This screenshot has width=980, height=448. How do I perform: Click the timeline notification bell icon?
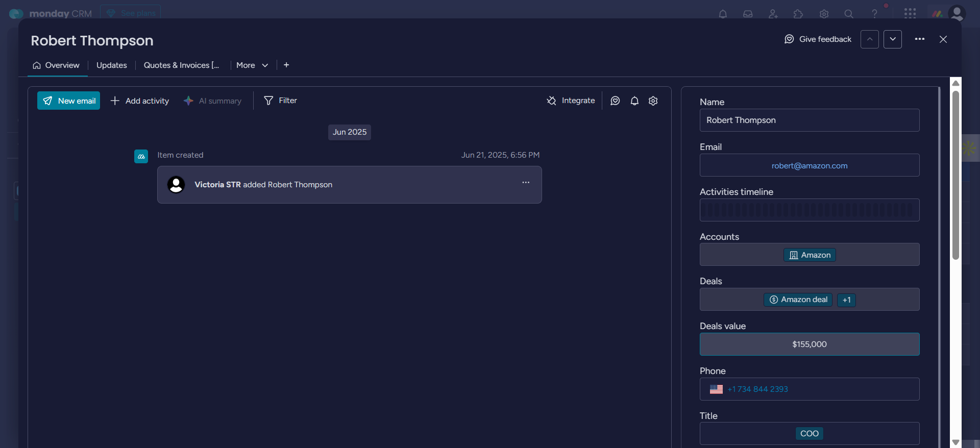pyautogui.click(x=634, y=101)
